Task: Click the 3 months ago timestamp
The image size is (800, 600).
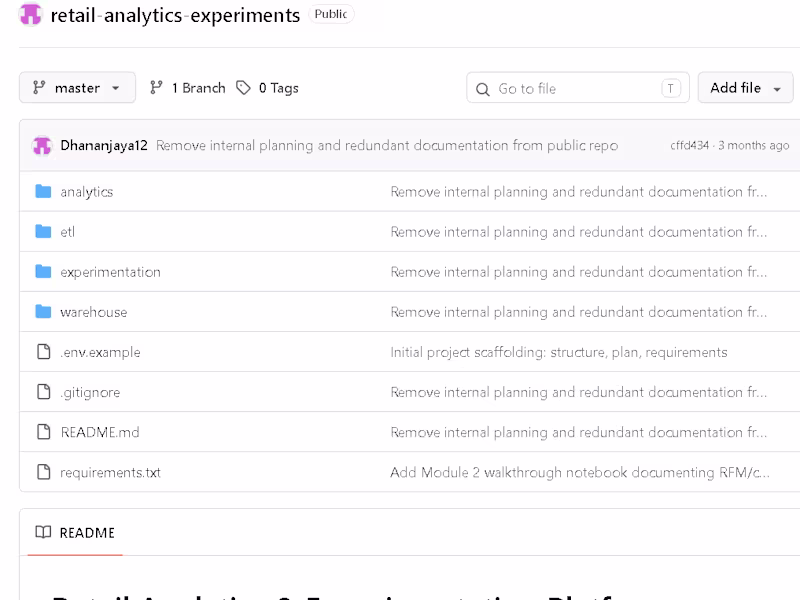Action: 754,145
